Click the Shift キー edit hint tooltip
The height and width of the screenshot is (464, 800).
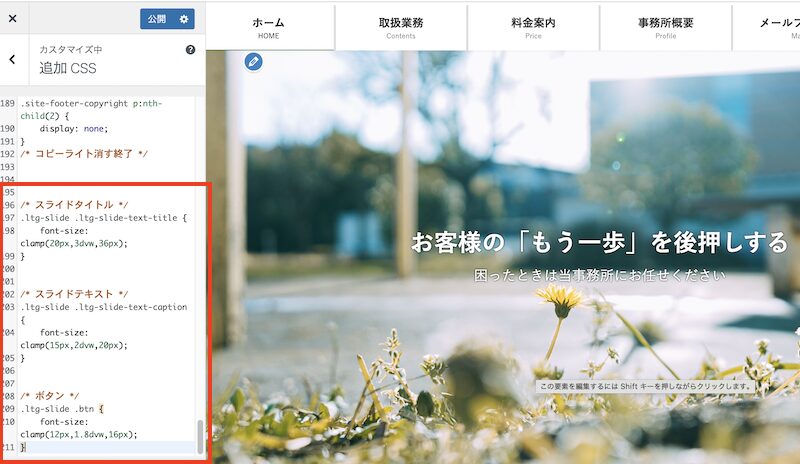(645, 386)
